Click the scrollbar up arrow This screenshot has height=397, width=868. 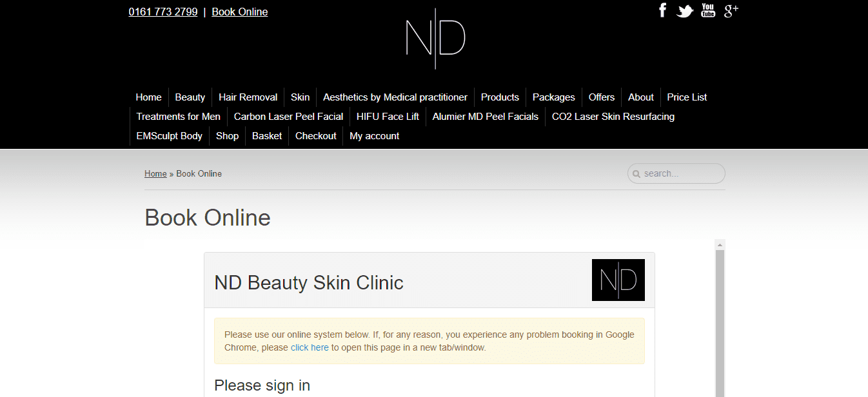720,245
